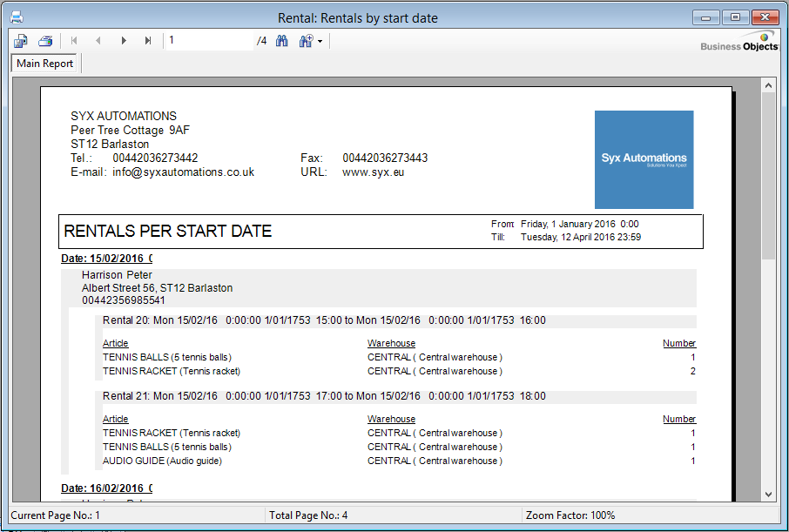Jump to the last page
Viewport: 789px width, 532px height.
148,41
